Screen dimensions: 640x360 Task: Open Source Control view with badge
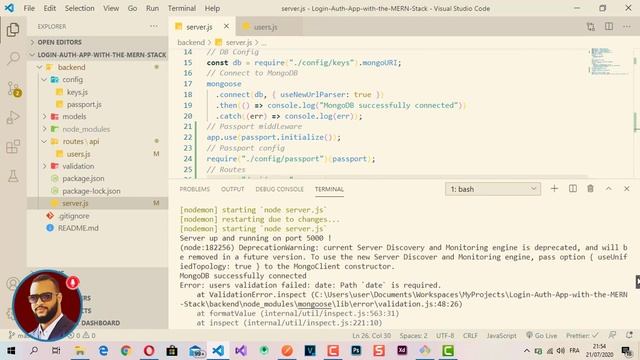[x=13, y=89]
